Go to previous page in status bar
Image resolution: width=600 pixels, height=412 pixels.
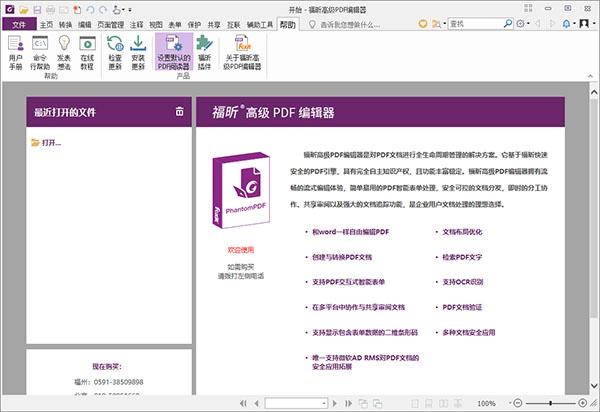coord(256,403)
